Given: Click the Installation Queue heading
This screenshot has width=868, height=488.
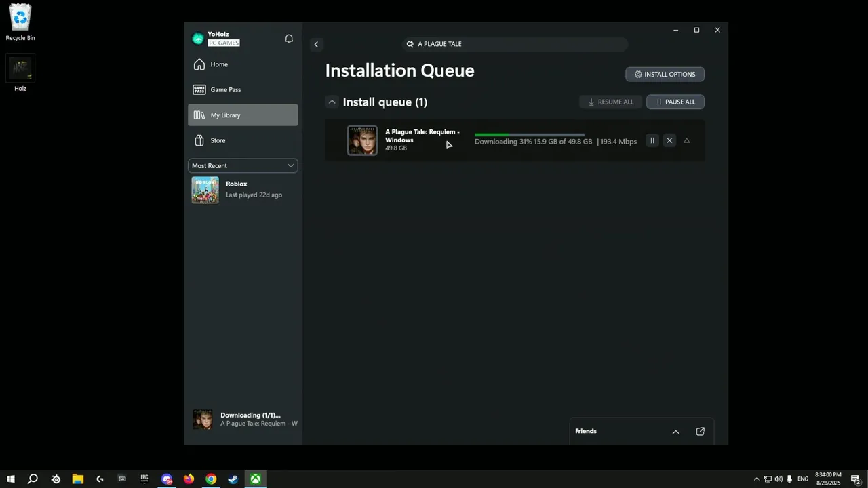Looking at the screenshot, I should pyautogui.click(x=399, y=70).
